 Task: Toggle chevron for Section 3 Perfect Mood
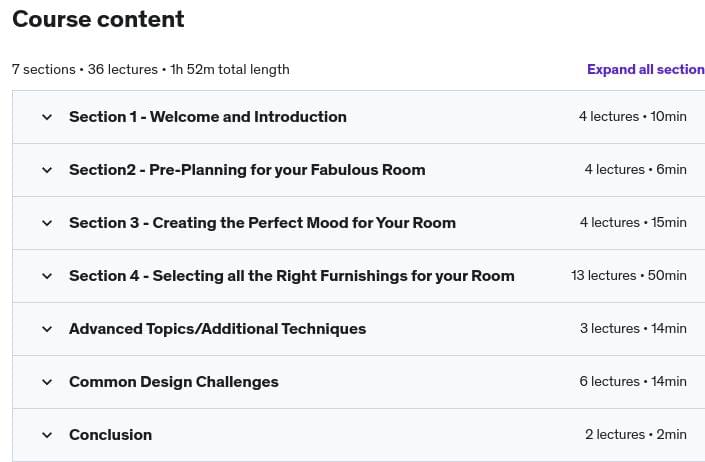point(46,223)
